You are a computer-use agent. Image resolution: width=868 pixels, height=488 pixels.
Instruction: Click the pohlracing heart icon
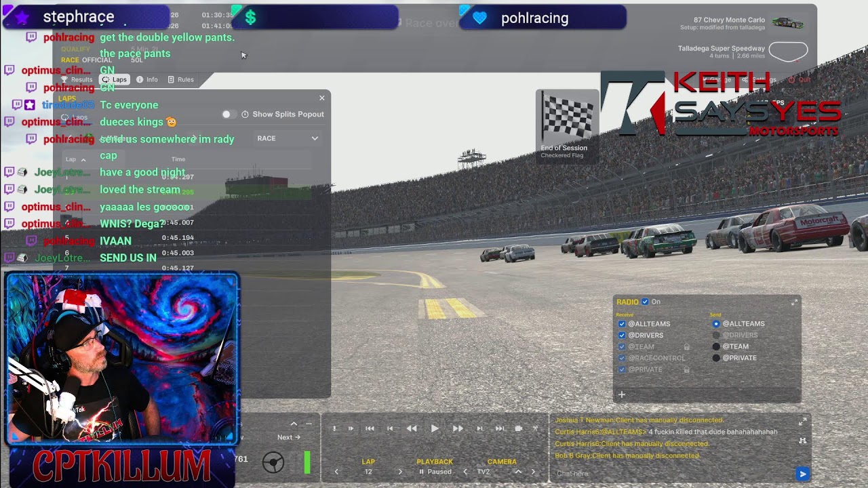tap(480, 18)
